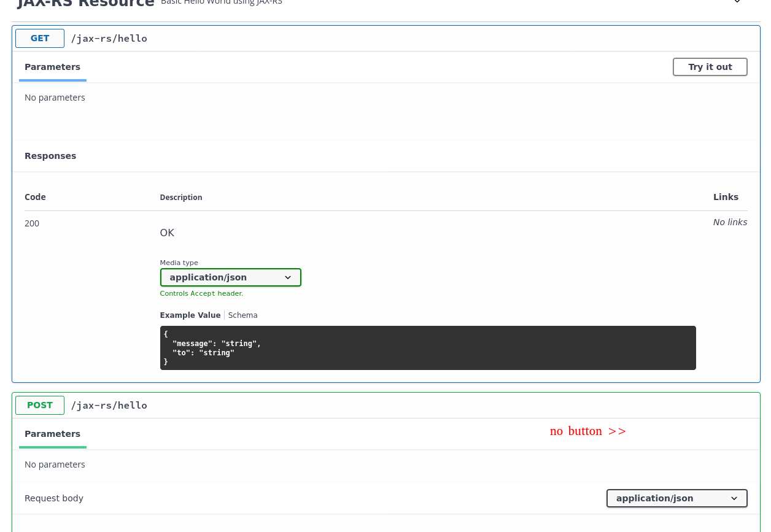The height and width of the screenshot is (532, 771).
Task: Click the JSON example code block
Action: pyautogui.click(x=428, y=348)
